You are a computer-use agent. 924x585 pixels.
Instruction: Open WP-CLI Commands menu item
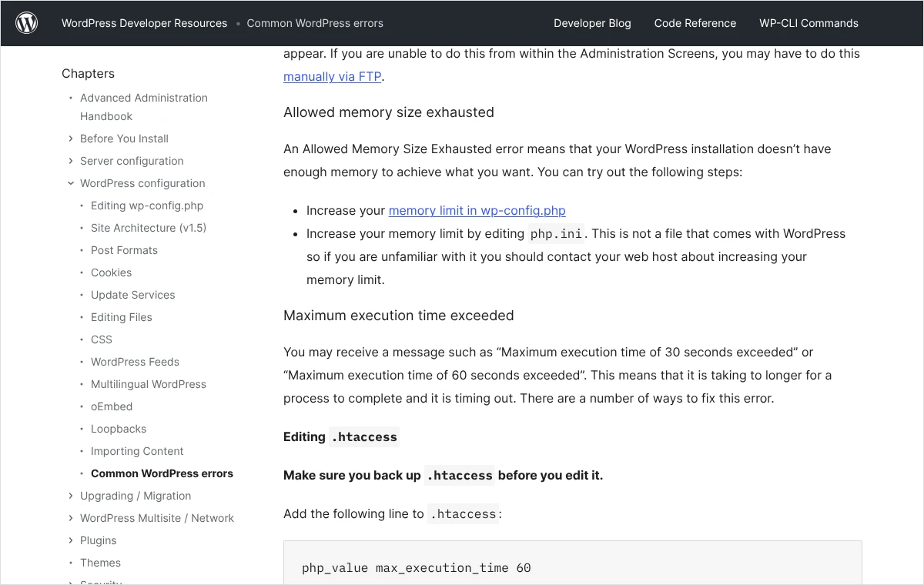coord(808,23)
